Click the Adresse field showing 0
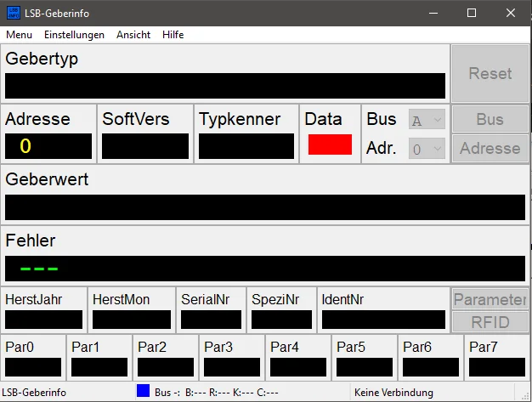 point(48,146)
